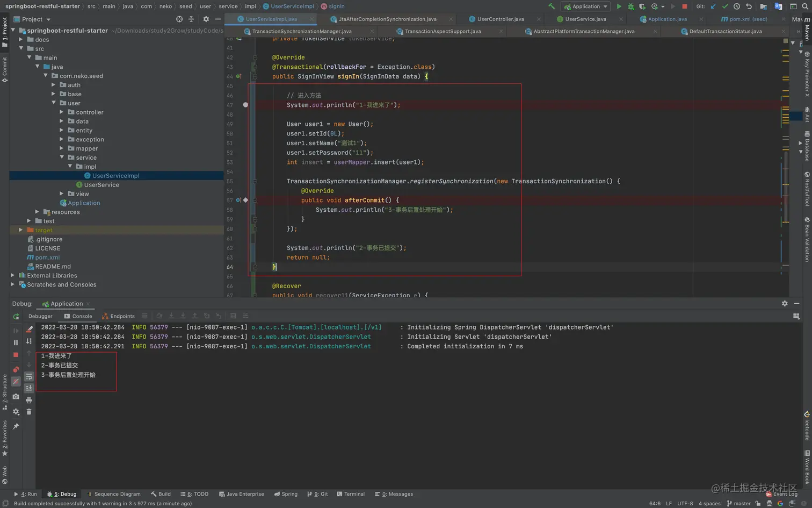The image size is (812, 508).
Task: Hide the Project panel with minus icon
Action: coord(218,19)
